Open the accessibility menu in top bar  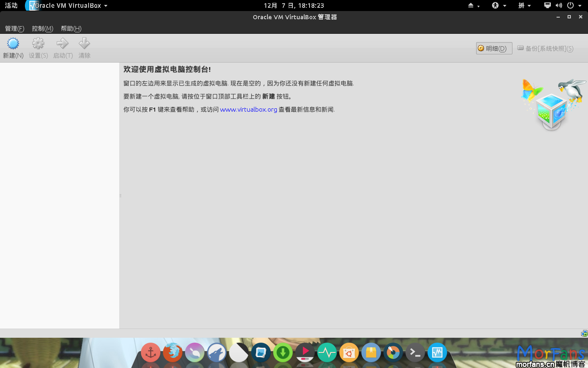pos(499,5)
